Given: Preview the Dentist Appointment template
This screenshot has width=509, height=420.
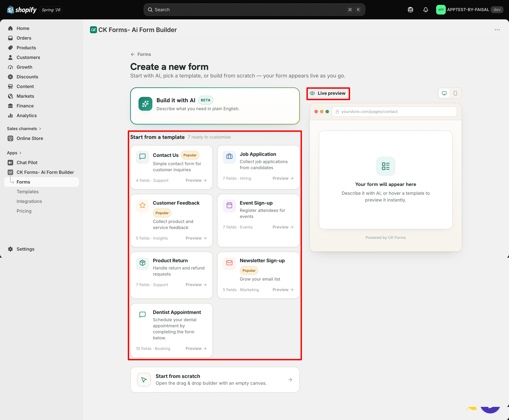Looking at the screenshot, I should 196,349.
